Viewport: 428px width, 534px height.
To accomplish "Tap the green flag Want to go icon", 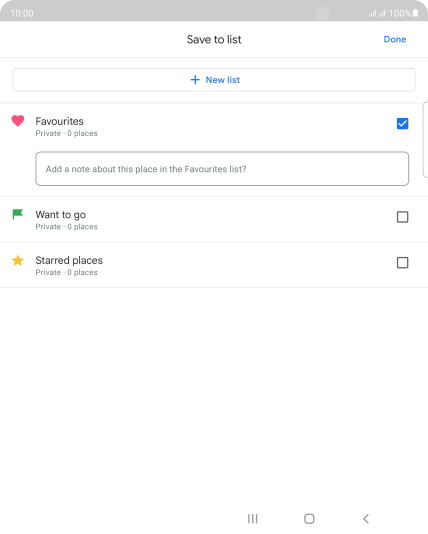I will tap(17, 214).
